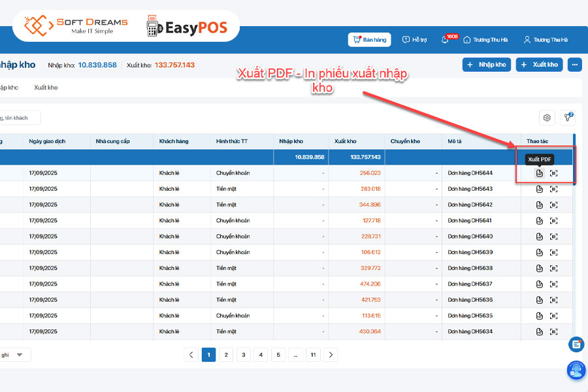Select the 256.023 export amount
Viewport: 588px width, 392px height.
pyautogui.click(x=370, y=173)
